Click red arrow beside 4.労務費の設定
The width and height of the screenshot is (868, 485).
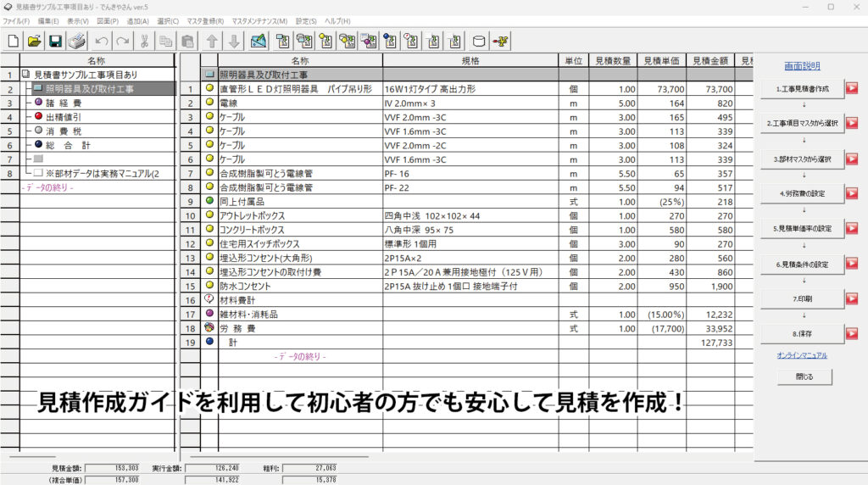(x=852, y=193)
